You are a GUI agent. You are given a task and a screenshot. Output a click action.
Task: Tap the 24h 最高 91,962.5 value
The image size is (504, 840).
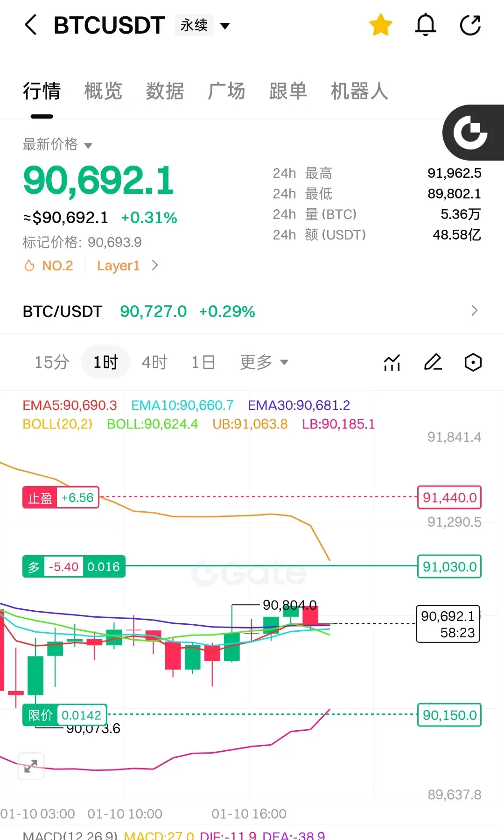(x=455, y=173)
